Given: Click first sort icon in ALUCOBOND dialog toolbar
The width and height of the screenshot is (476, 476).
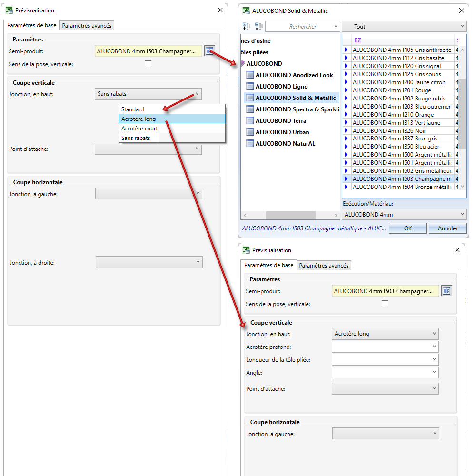Looking at the screenshot, I should tap(247, 26).
